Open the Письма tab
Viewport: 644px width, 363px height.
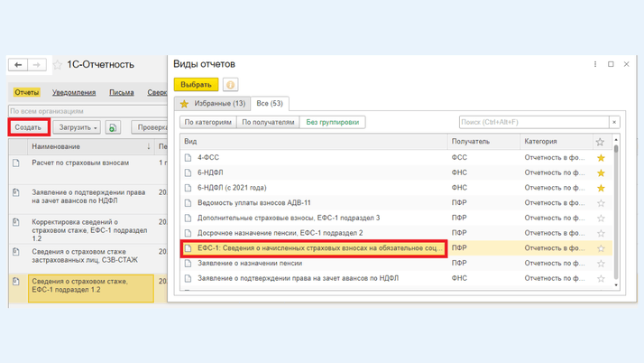122,92
